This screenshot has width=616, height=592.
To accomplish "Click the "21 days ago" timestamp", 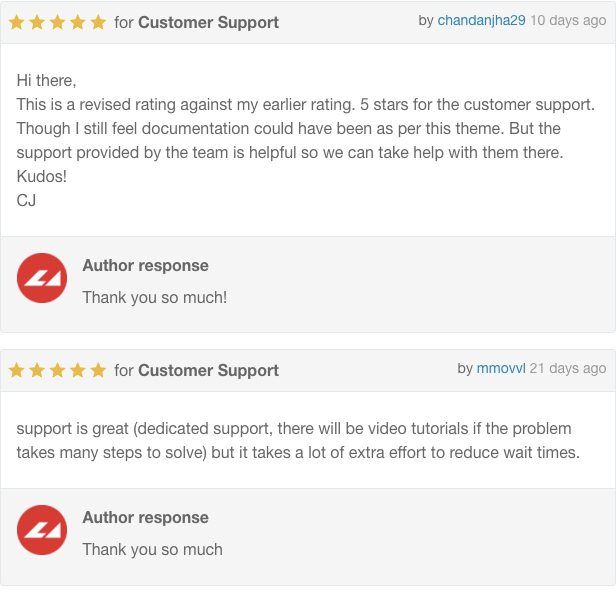I will (567, 368).
